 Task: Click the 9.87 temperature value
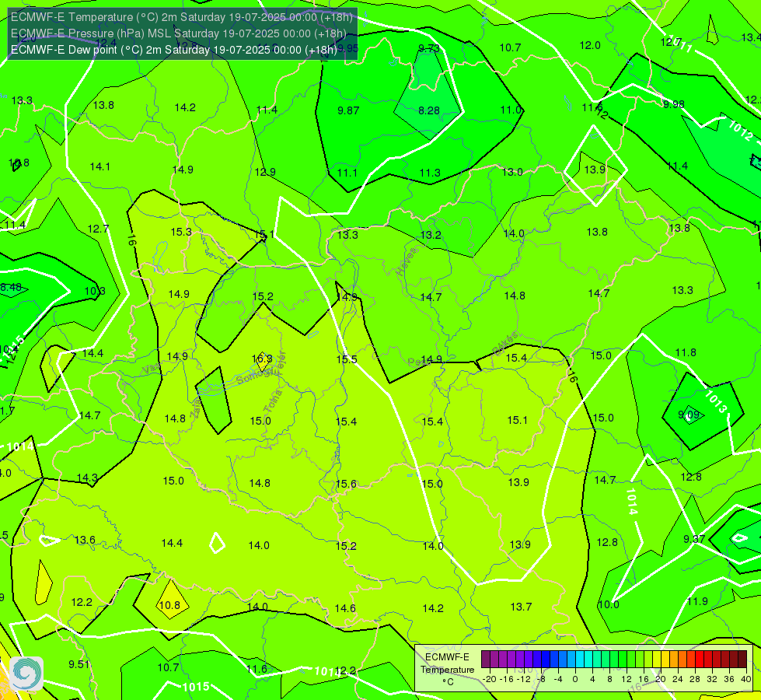(348, 110)
